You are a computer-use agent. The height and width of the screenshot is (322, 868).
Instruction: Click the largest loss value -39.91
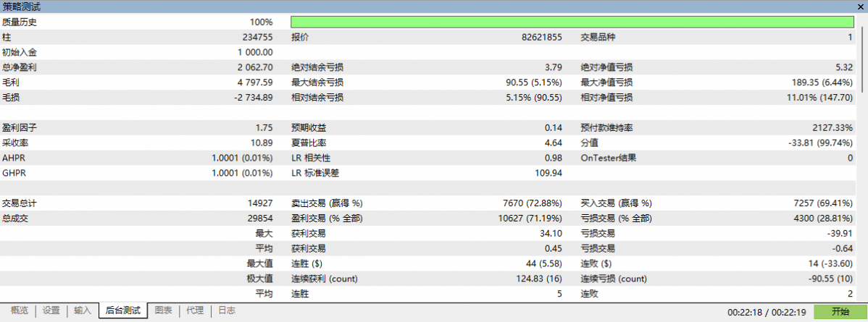[x=841, y=234]
